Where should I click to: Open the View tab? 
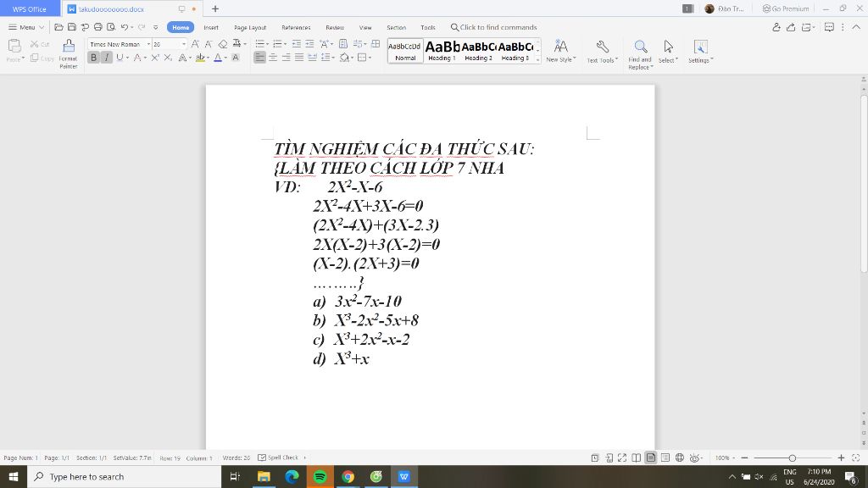[x=365, y=27]
